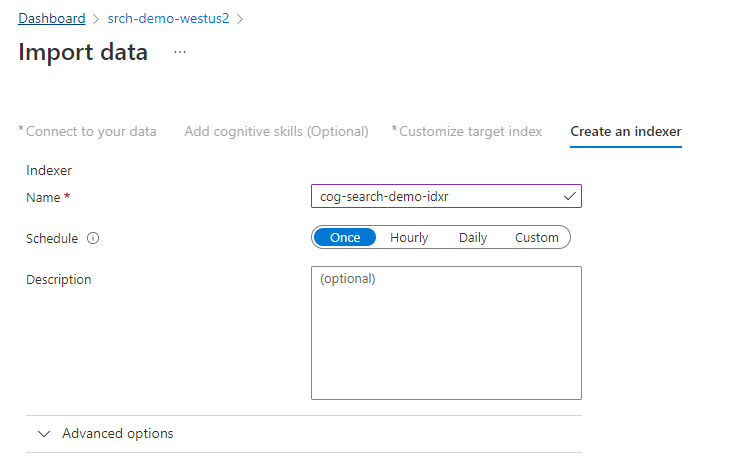
Task: Click the Advanced options label text
Action: coord(118,434)
